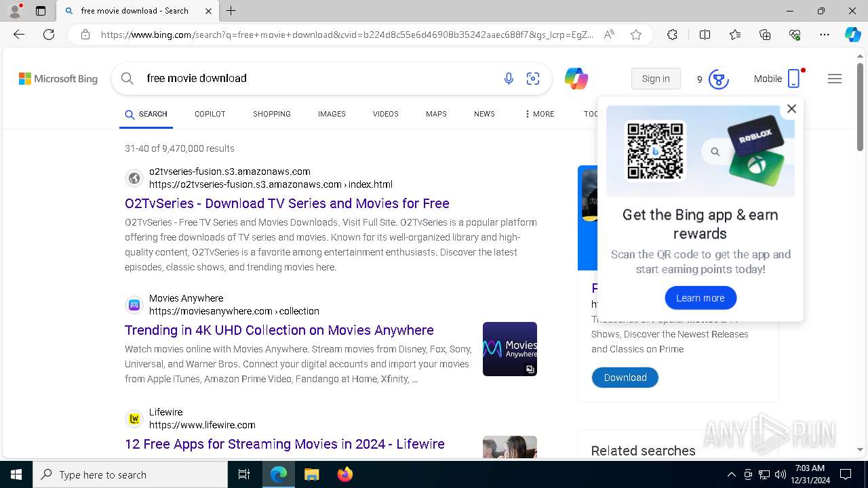The height and width of the screenshot is (488, 868).
Task: Search using an image camera icon
Action: tap(533, 79)
